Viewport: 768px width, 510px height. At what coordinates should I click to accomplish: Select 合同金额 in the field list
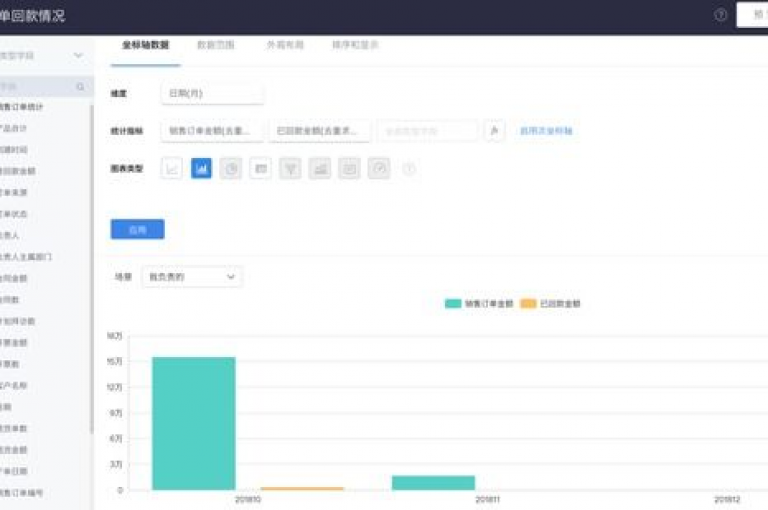(x=14, y=278)
